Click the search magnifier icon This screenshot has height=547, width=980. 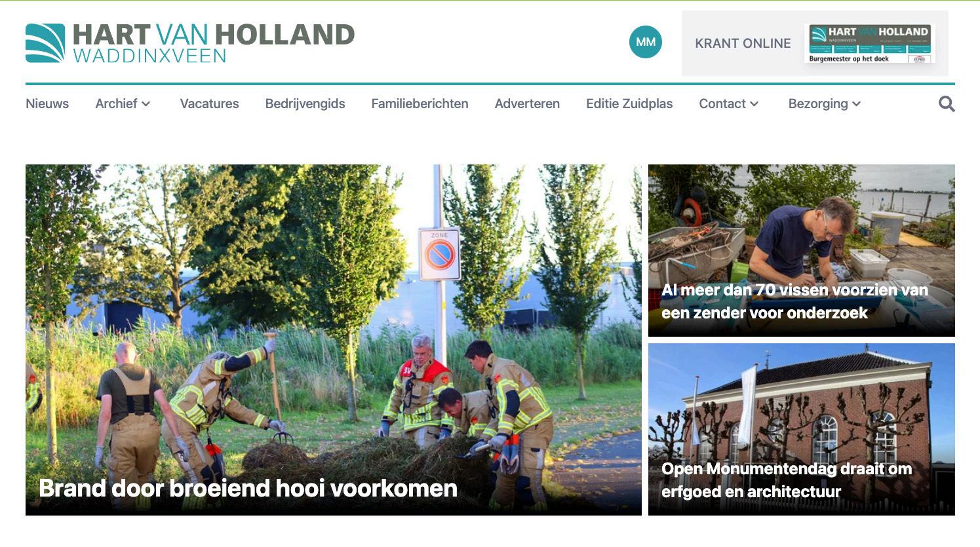point(947,104)
